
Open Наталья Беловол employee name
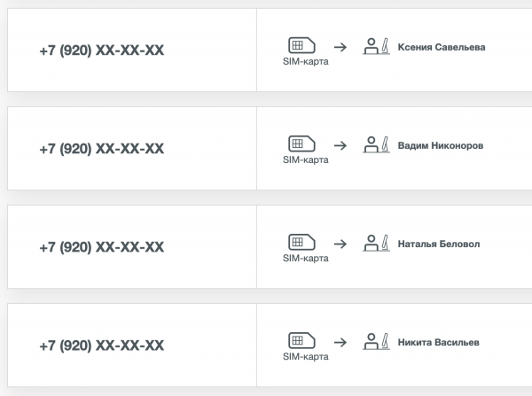438,244
